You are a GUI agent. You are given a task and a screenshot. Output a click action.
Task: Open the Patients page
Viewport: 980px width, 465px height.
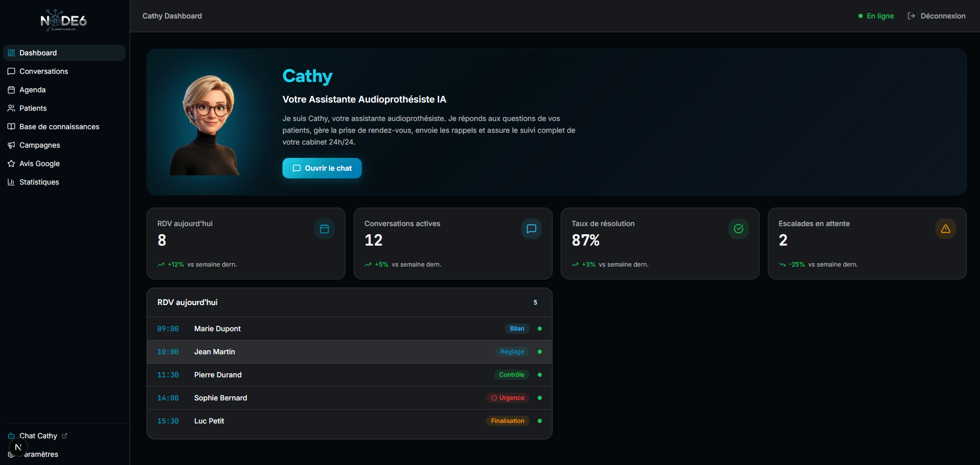[33, 108]
